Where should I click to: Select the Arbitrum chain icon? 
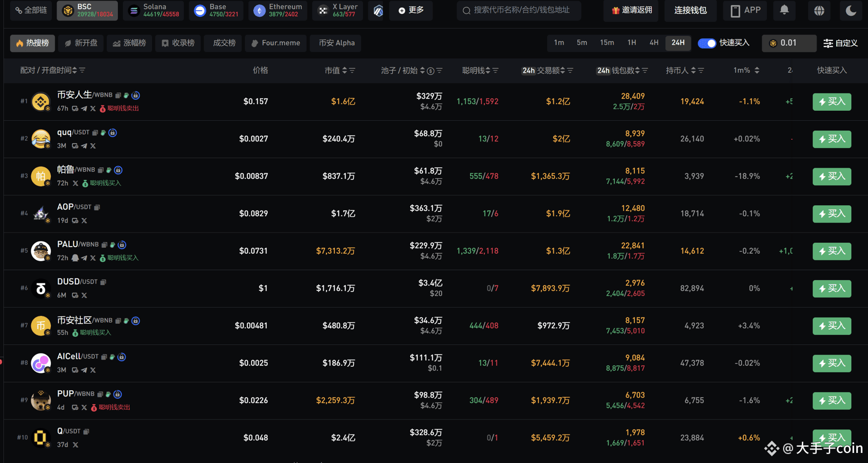[x=378, y=11]
